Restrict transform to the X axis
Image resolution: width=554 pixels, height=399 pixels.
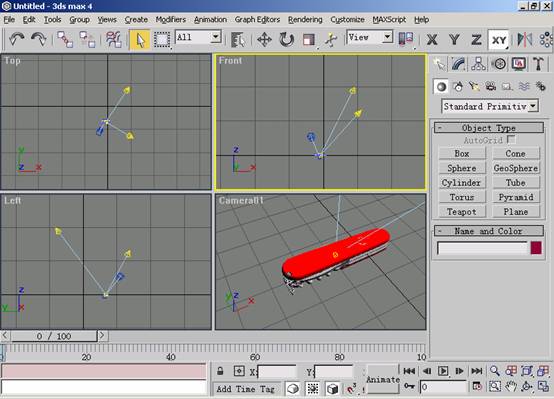coord(432,40)
